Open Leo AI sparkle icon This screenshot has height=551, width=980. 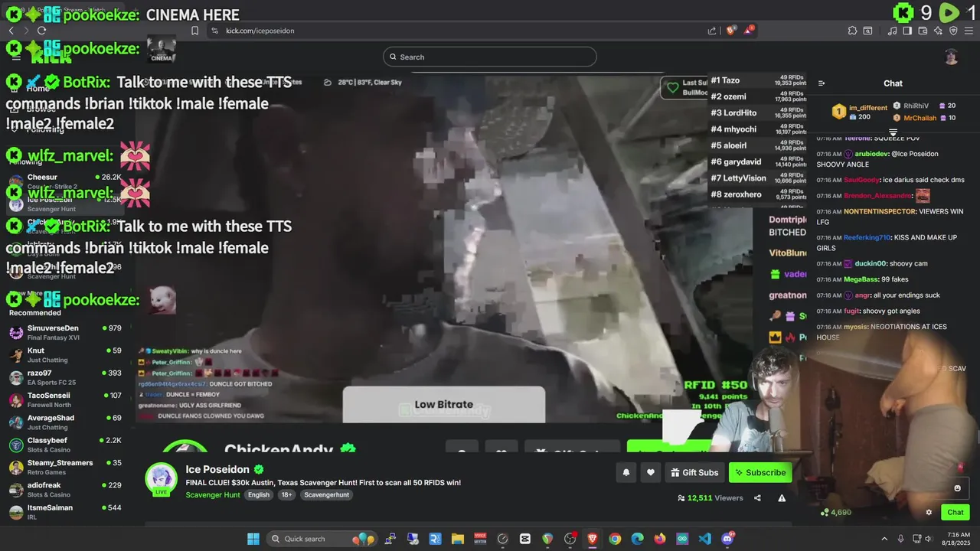[x=938, y=31]
